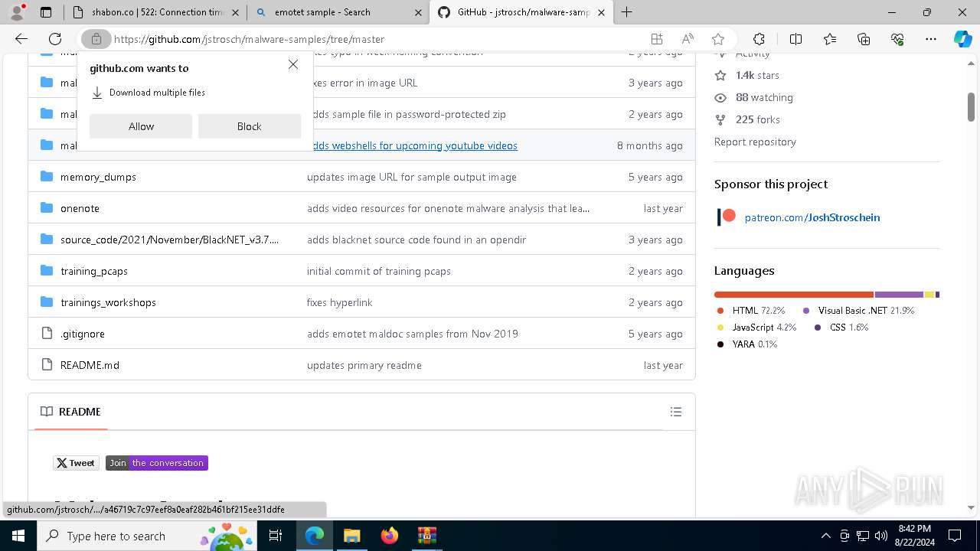Select HTML 72.2% language entry
This screenshot has height=551, width=980.
click(751, 311)
